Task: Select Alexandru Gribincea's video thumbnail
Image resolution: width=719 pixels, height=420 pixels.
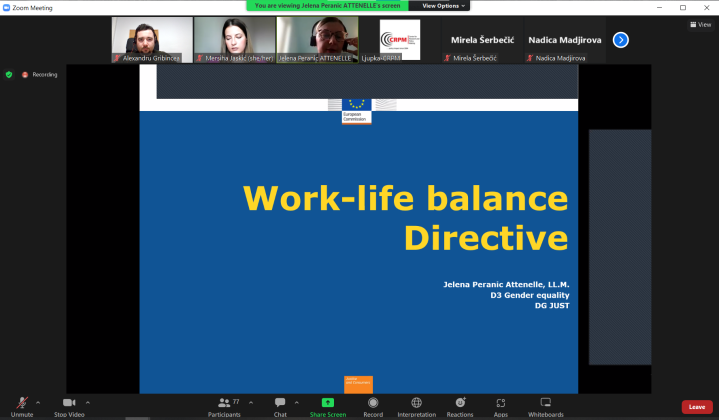Action: [x=152, y=40]
